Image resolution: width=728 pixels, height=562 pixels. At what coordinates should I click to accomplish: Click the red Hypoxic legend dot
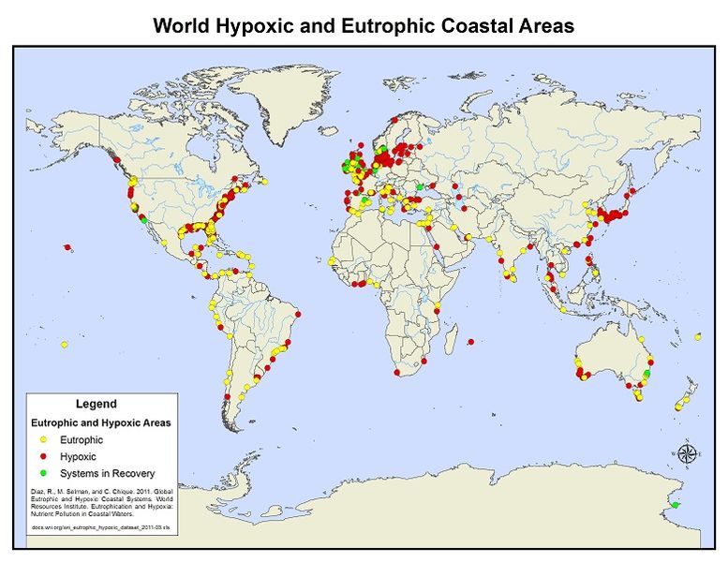point(44,456)
